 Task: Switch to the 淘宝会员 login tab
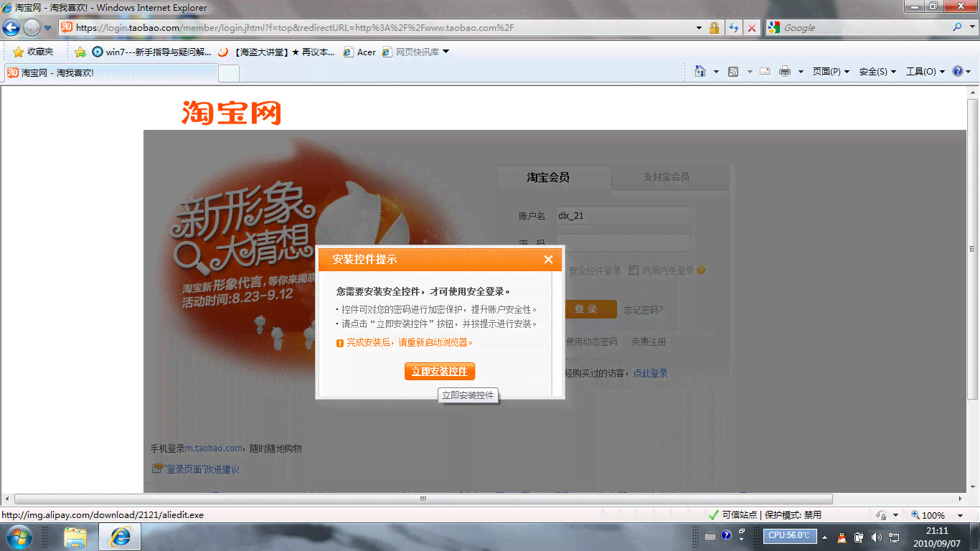point(548,176)
